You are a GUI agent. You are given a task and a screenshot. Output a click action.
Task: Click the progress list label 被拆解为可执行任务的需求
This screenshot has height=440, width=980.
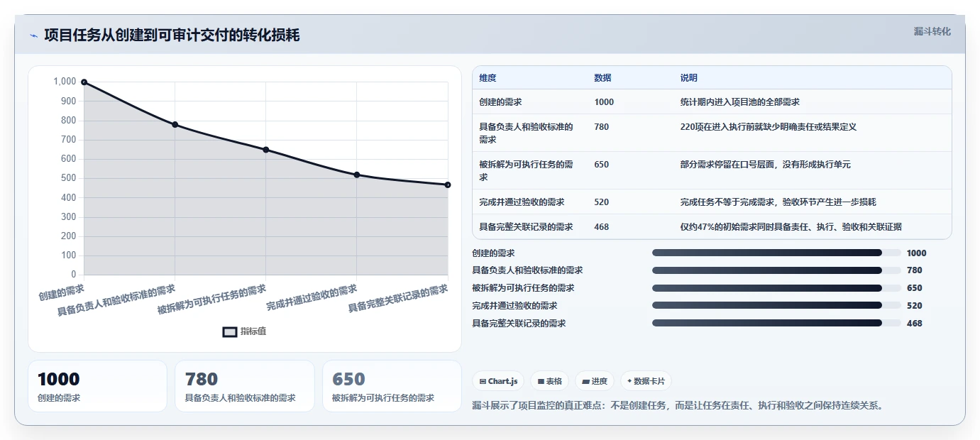tap(523, 288)
